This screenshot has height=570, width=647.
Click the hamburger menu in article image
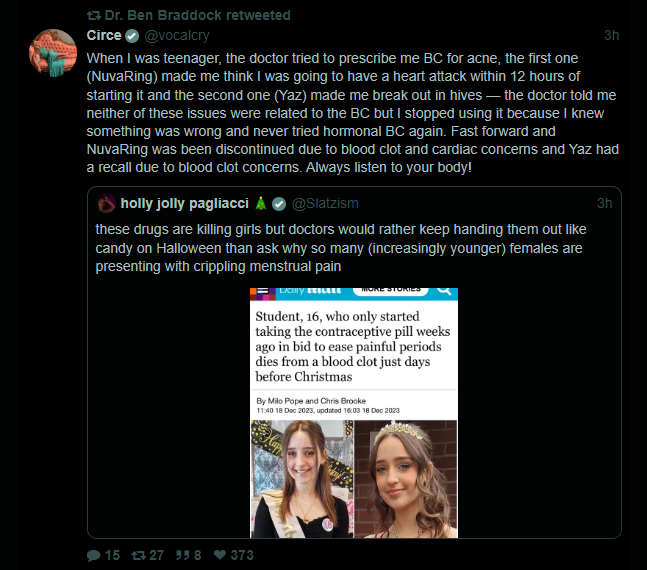click(263, 292)
